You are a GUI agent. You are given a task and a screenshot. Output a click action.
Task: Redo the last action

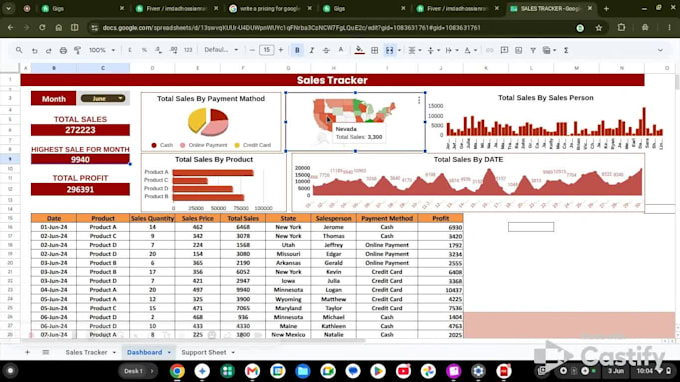tap(49, 50)
